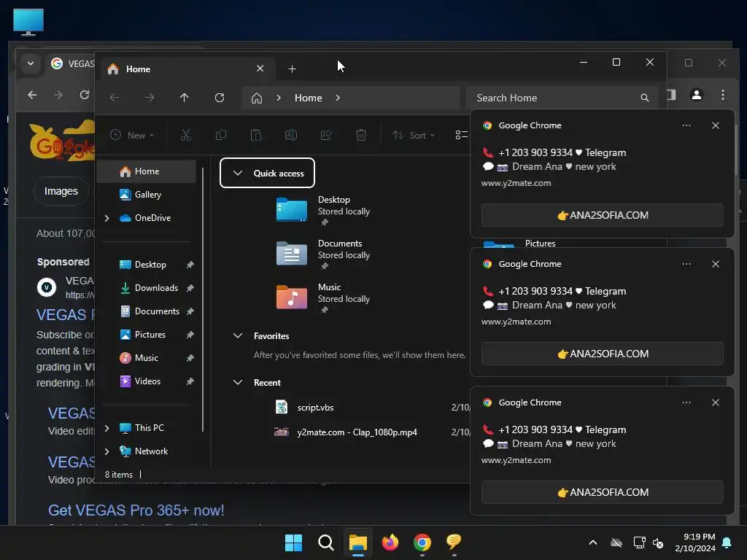Screen dimensions: 747x560
Task: Go up one folder level in Explorer
Action: 185,98
